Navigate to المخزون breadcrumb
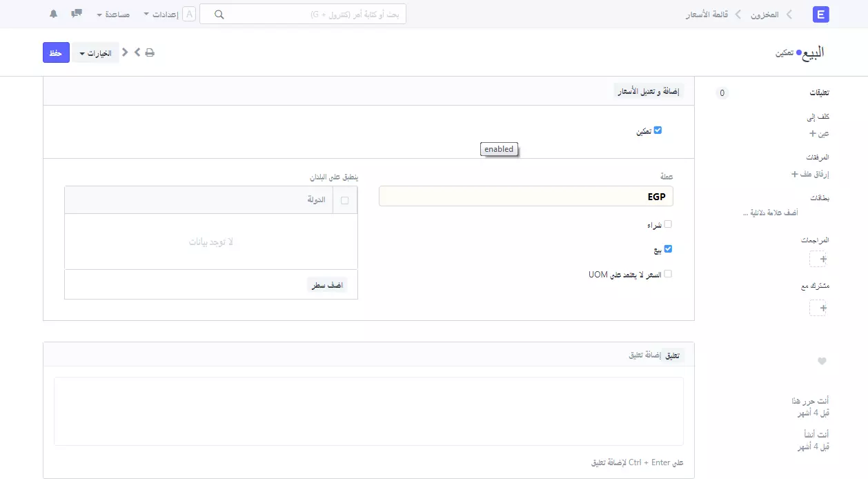 765,14
